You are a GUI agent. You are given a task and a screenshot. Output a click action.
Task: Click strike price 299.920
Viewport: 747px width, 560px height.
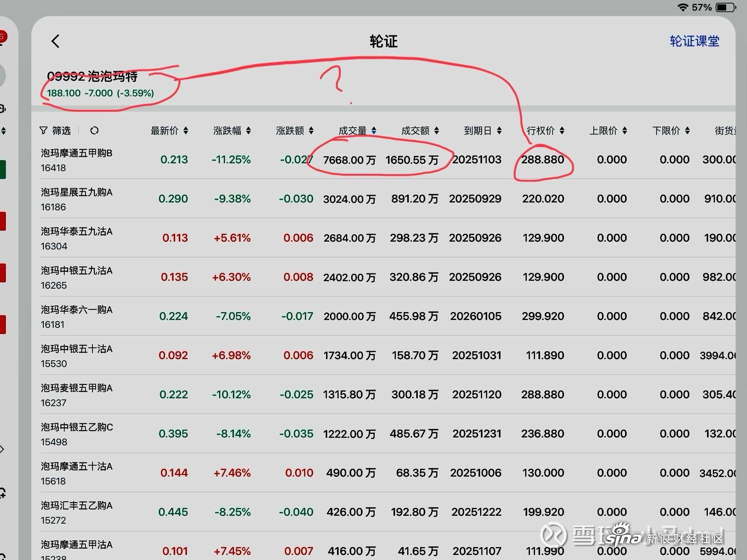543,316
